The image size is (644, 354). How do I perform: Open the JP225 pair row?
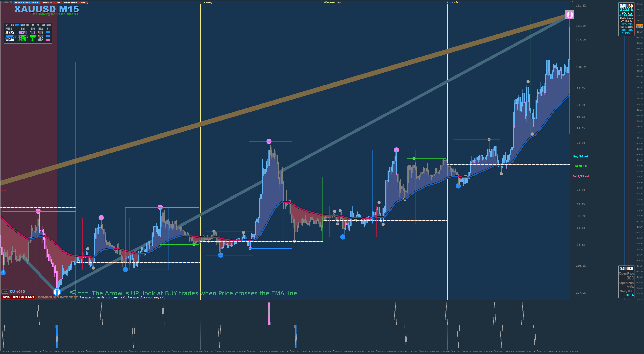[x=10, y=33]
